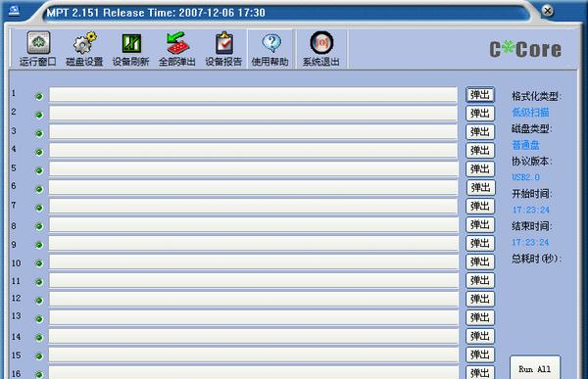Click 弹出 eject button for port 6
588x379 pixels.
(x=480, y=187)
